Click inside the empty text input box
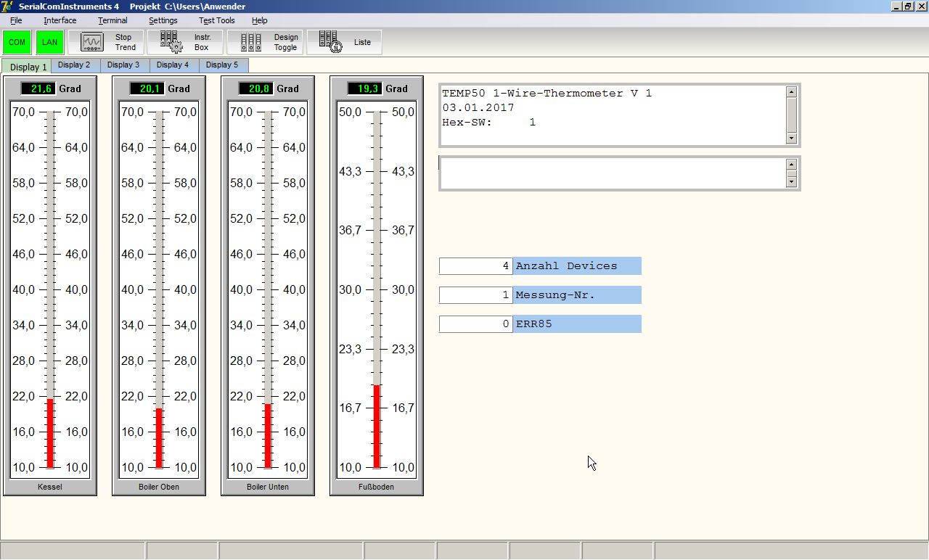 [x=613, y=173]
